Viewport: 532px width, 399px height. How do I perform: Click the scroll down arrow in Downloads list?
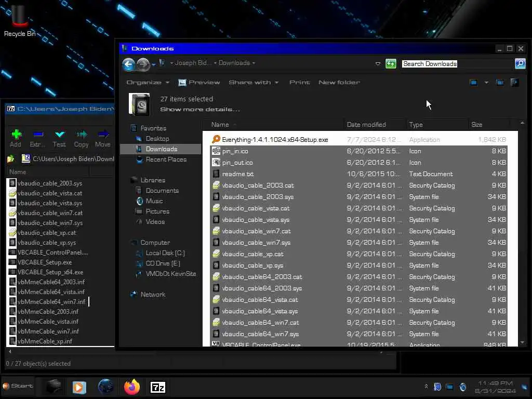[522, 342]
